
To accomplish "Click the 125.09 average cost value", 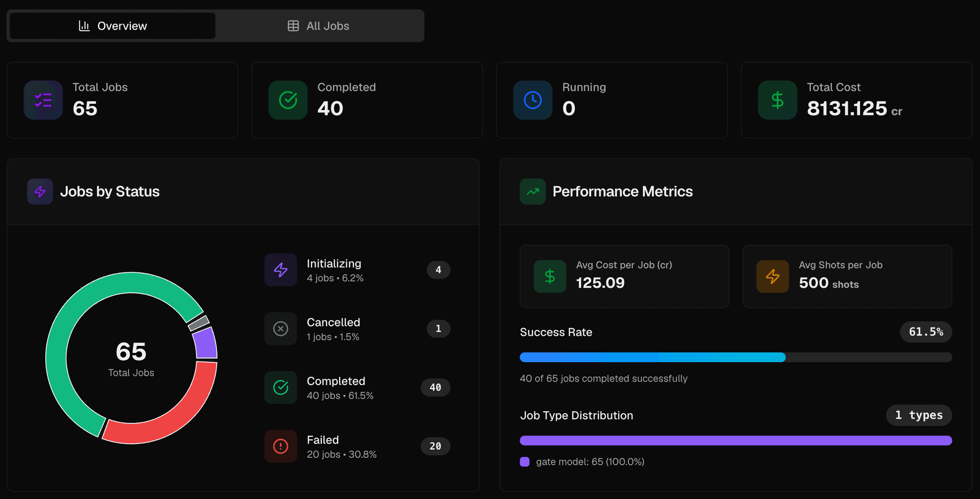I will pos(600,283).
